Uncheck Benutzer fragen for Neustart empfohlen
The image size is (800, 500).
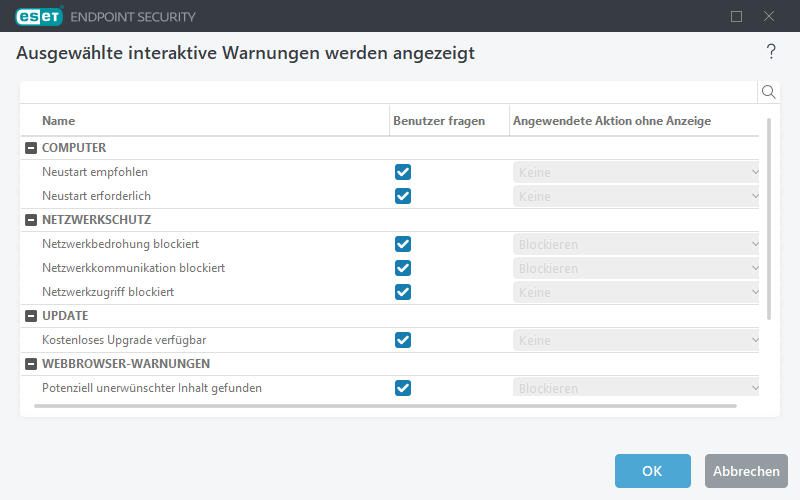(x=403, y=172)
